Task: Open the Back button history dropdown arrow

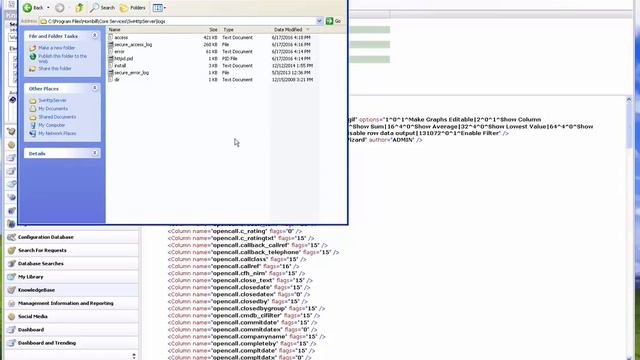Action: pyautogui.click(x=48, y=8)
